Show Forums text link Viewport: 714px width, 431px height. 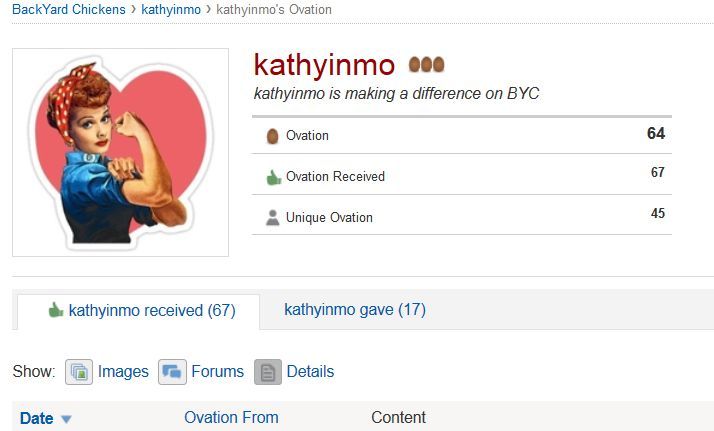[217, 372]
